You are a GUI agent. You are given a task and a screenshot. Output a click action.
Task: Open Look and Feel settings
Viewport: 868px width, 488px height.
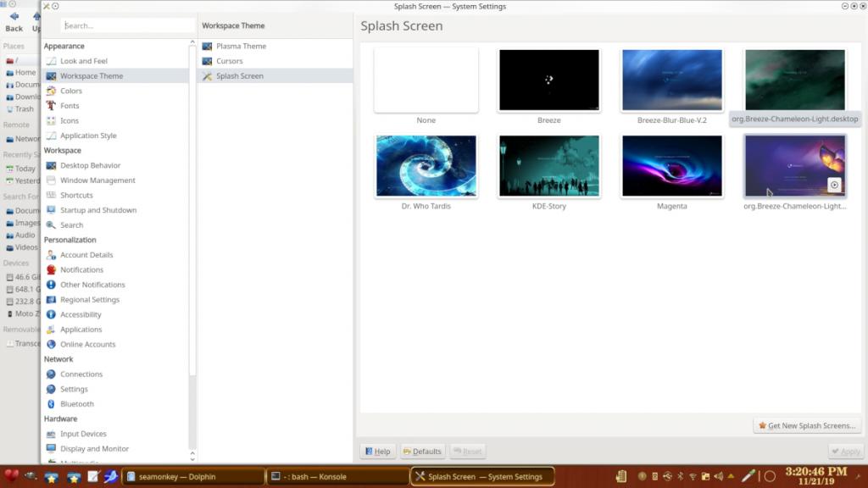point(83,61)
